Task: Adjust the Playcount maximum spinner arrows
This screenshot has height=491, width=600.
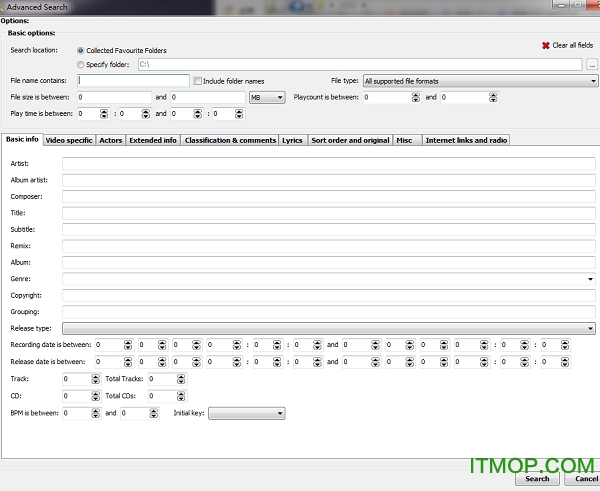Action: coord(493,98)
